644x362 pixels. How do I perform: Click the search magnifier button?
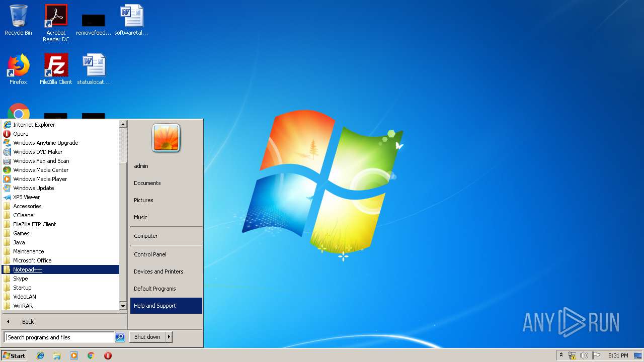120,337
